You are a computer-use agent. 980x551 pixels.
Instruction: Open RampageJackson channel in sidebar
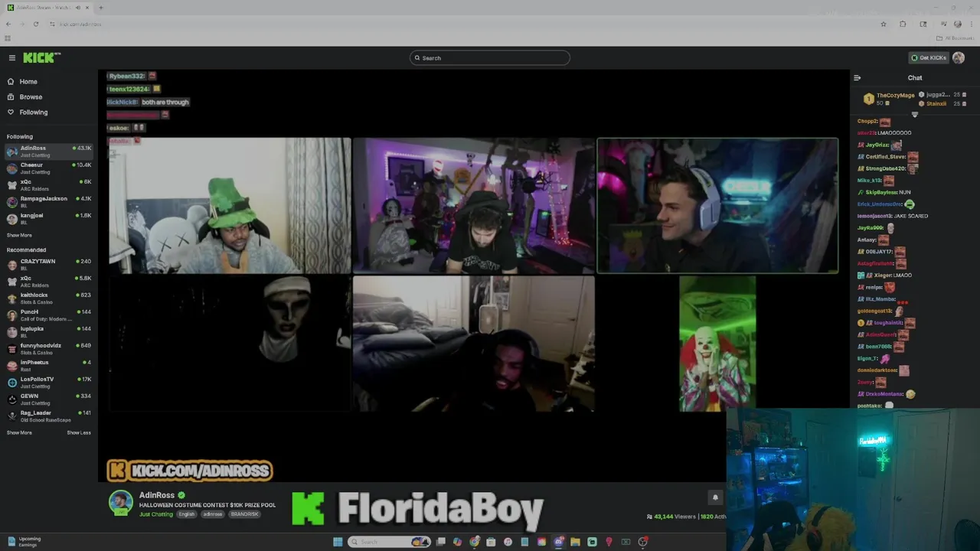coord(49,202)
